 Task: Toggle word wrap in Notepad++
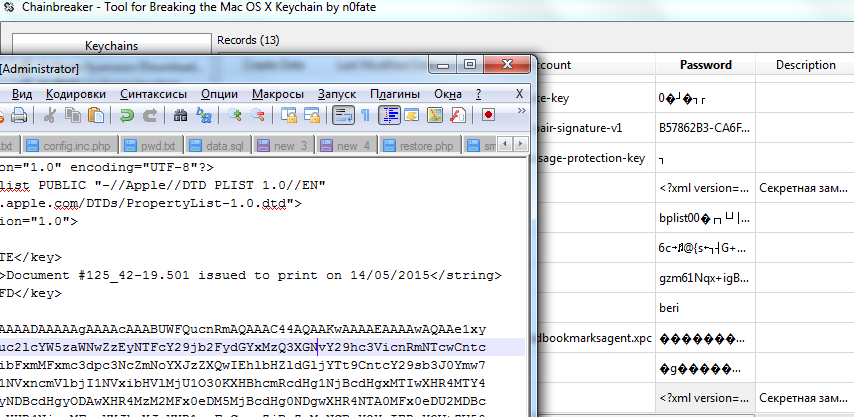tap(343, 115)
